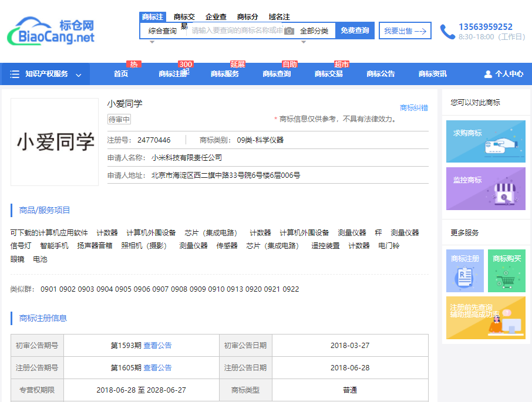The height and width of the screenshot is (402, 532).
Task: Click the 待审中 status tag
Action: (119, 119)
